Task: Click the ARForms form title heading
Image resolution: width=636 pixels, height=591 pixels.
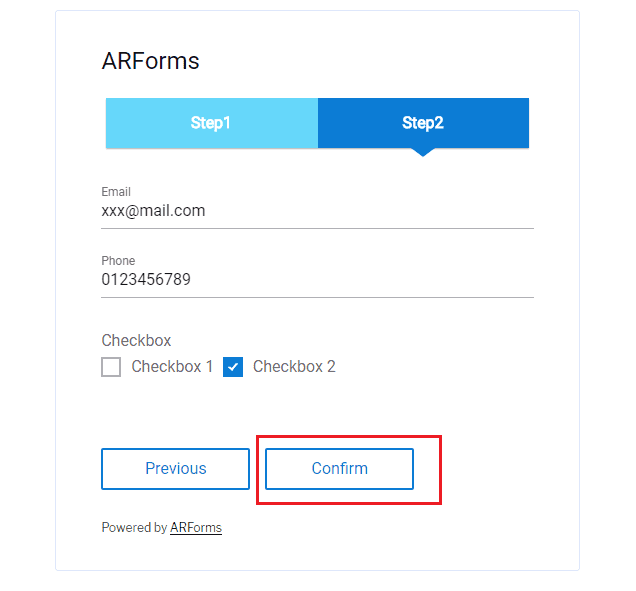Action: (x=151, y=61)
